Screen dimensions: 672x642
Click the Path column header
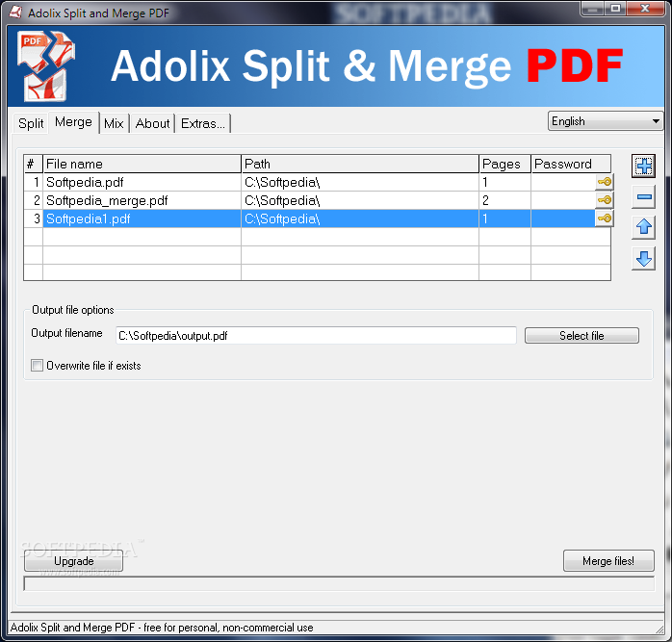pyautogui.click(x=360, y=164)
